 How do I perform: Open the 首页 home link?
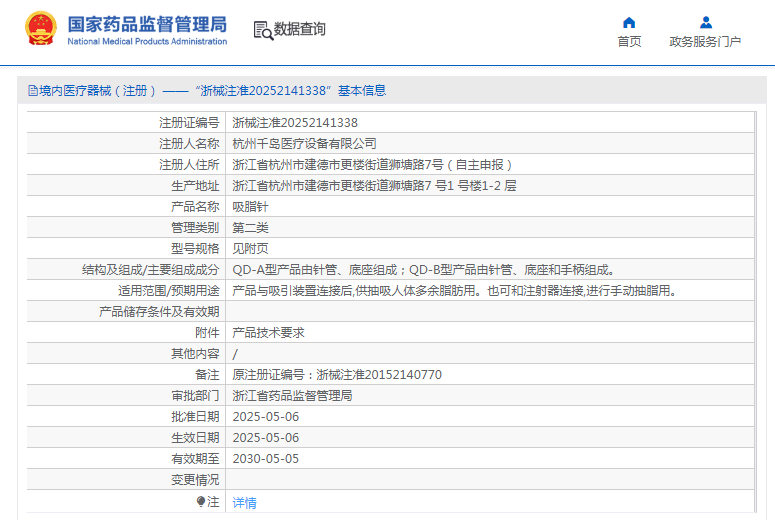click(x=629, y=42)
